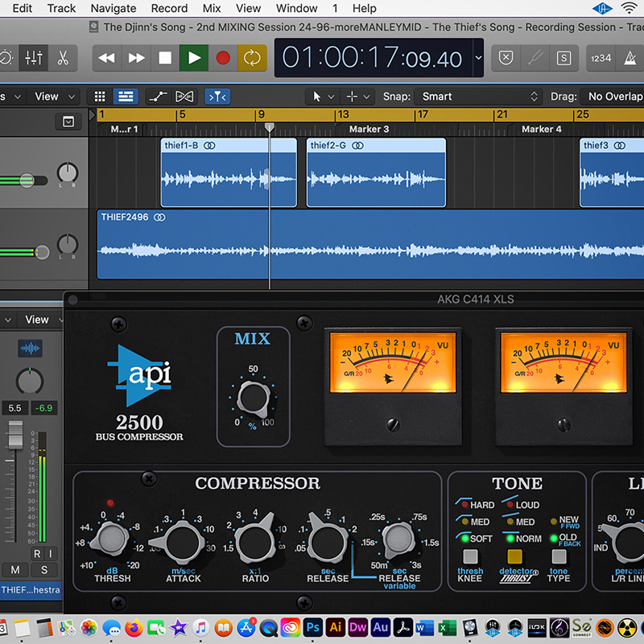Open the Mix menu
Screen dimensions: 644x644
[212, 8]
